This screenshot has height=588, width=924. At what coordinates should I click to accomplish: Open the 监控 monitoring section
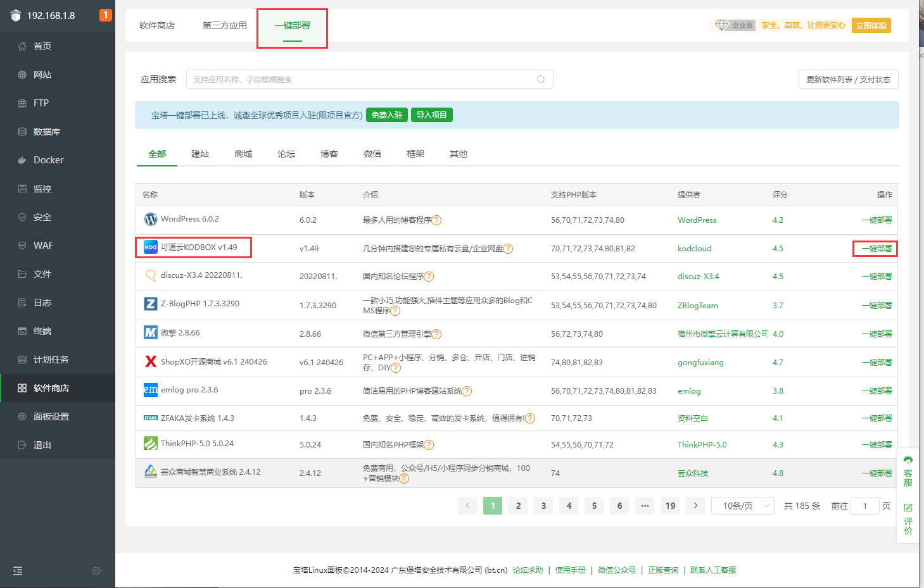[57, 189]
